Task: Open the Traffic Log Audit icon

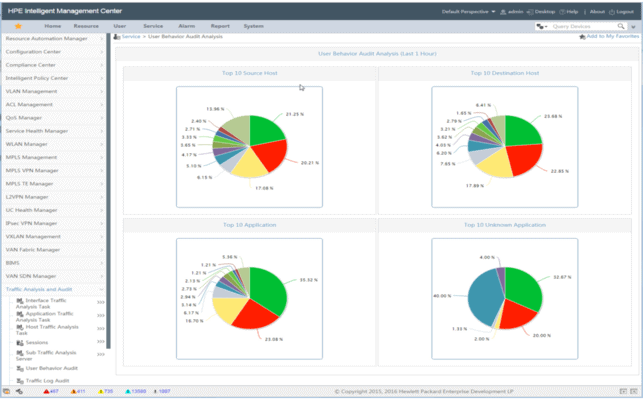Action: tap(20, 381)
